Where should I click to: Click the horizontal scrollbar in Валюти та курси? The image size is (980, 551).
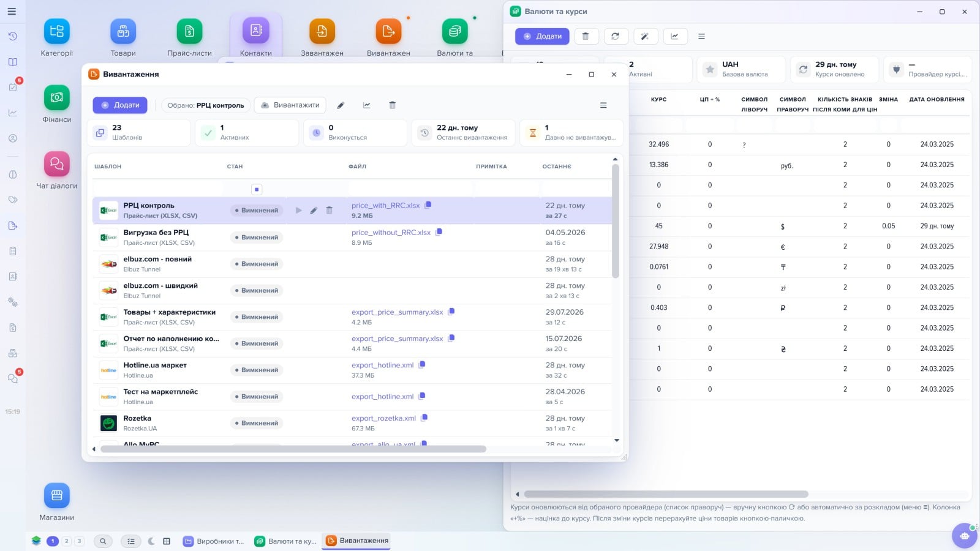[x=666, y=494]
